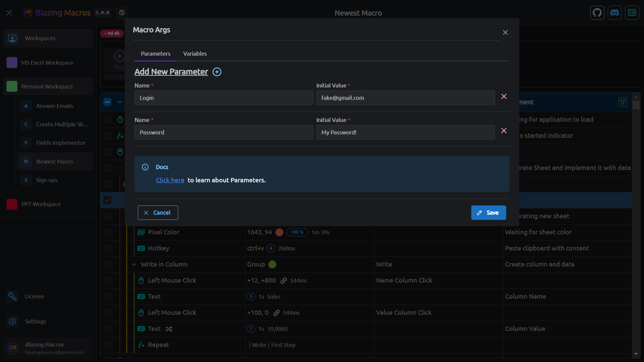This screenshot has width=644, height=362.
Task: Select the Personal Workspace
Action: tap(48, 86)
